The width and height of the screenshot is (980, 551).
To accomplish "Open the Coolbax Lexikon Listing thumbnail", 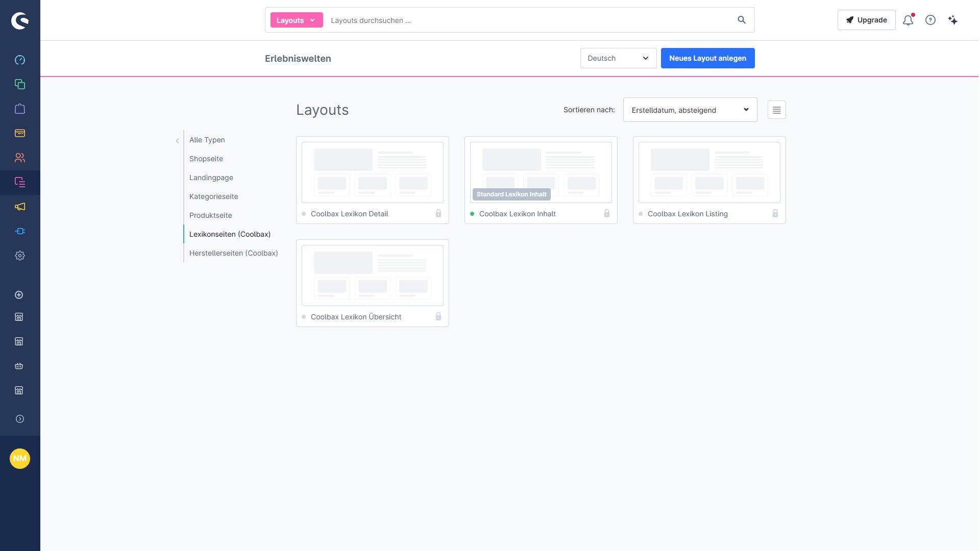I will pos(709,172).
